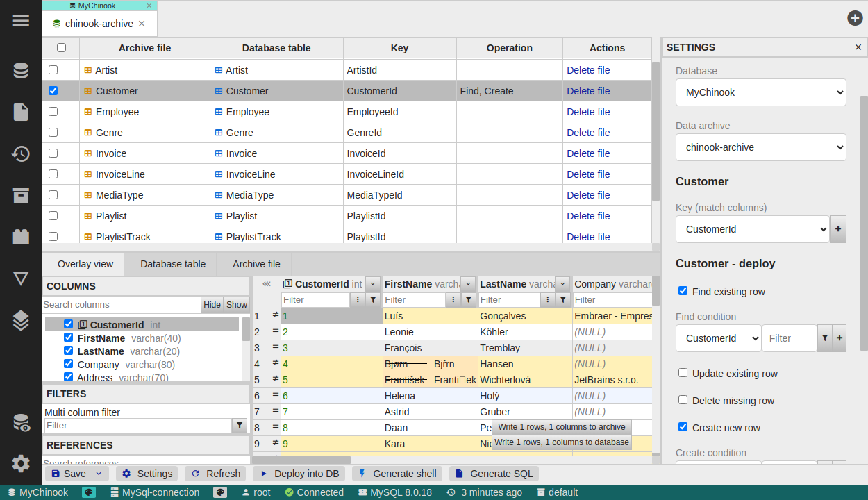The image size is (868, 500).
Task: Open the cell data view sidebar icon
Action: click(x=21, y=278)
